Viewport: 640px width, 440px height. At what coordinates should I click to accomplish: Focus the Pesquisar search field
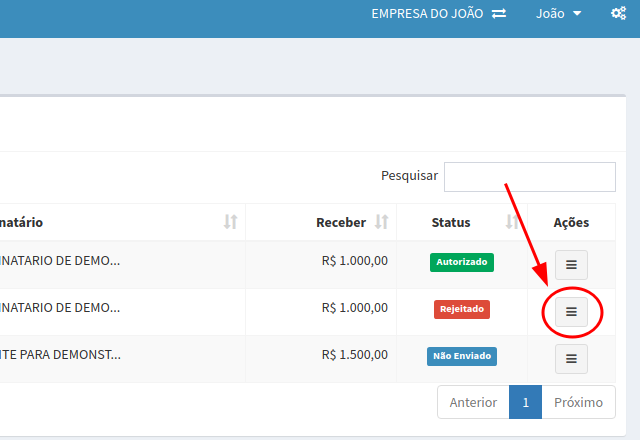[x=529, y=176]
